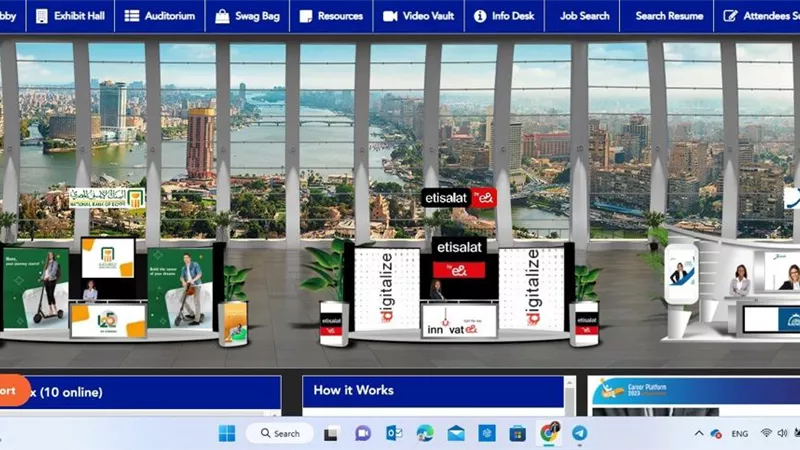The width and height of the screenshot is (800, 450).
Task: Click the Video Vault camera icon
Action: point(390,16)
